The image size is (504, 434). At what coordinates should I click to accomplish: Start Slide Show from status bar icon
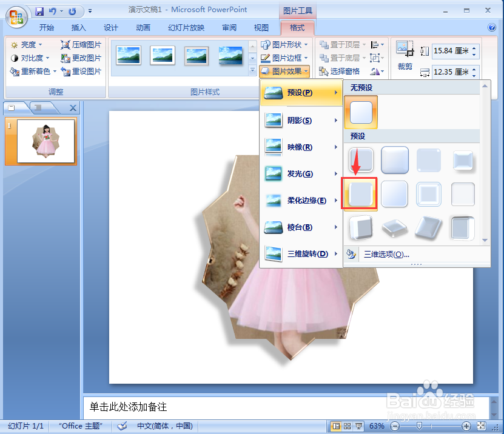[x=358, y=426]
